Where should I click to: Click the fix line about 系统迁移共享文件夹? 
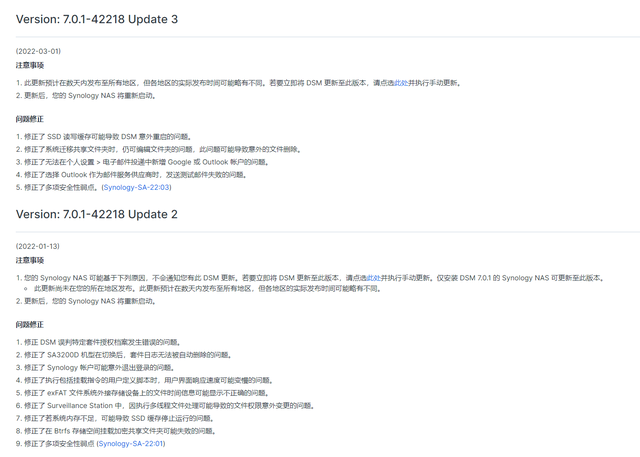tap(159, 149)
